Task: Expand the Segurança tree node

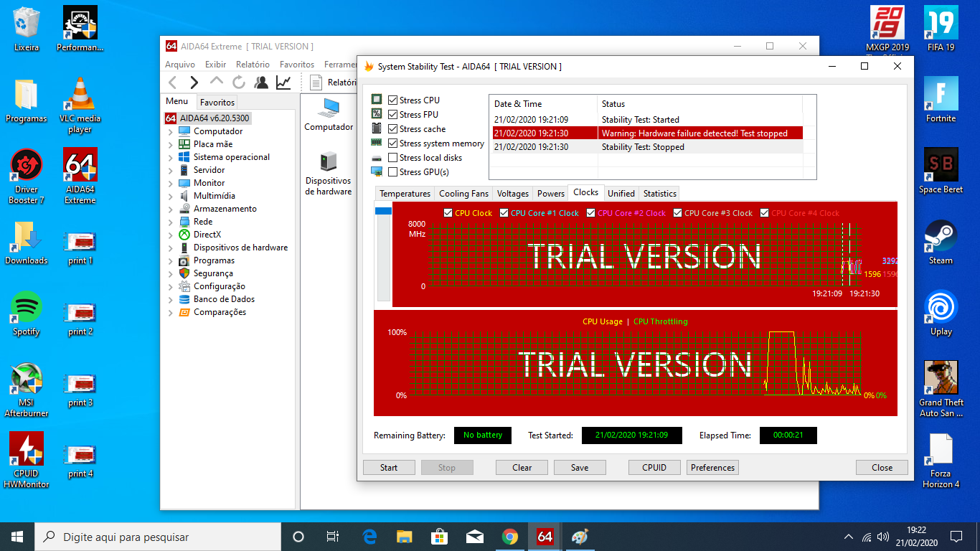Action: (170, 274)
